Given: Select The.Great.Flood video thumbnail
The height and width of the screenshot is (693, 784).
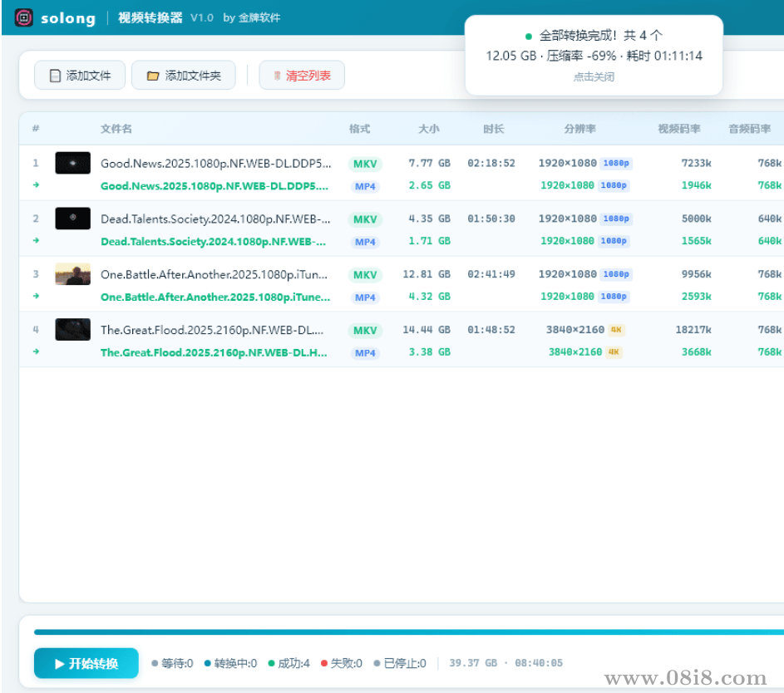Looking at the screenshot, I should 73,330.
